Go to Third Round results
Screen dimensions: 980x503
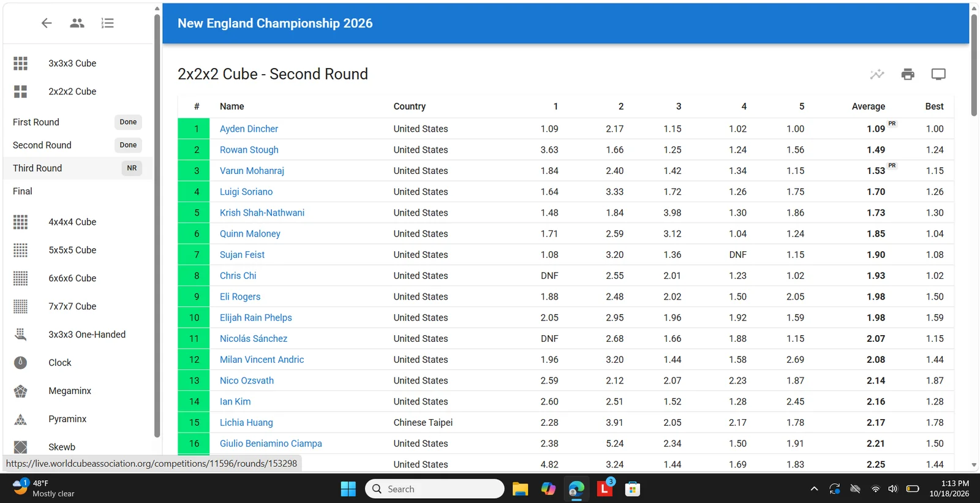pyautogui.click(x=78, y=168)
